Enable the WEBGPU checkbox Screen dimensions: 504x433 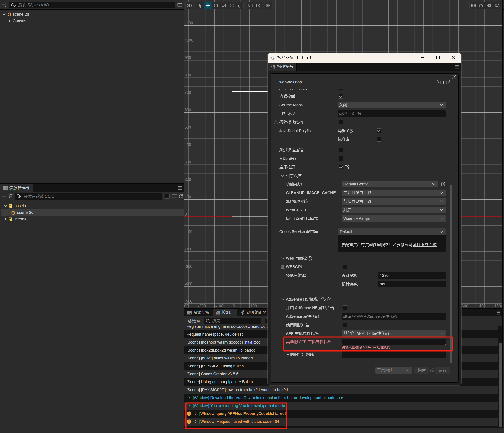coord(345,267)
